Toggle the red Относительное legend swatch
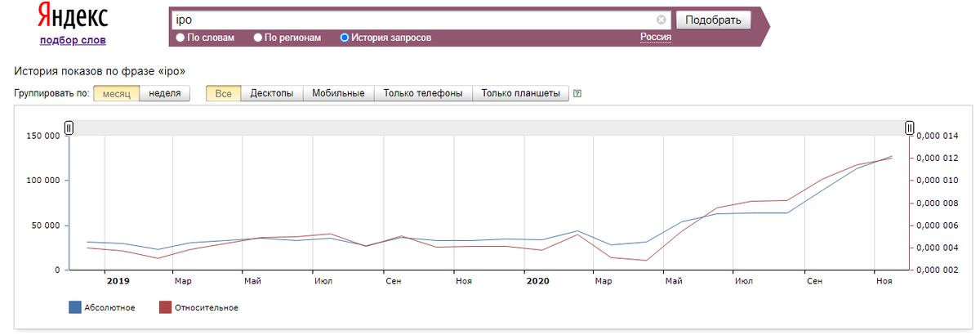This screenshot has height=335, width=980. tap(165, 307)
